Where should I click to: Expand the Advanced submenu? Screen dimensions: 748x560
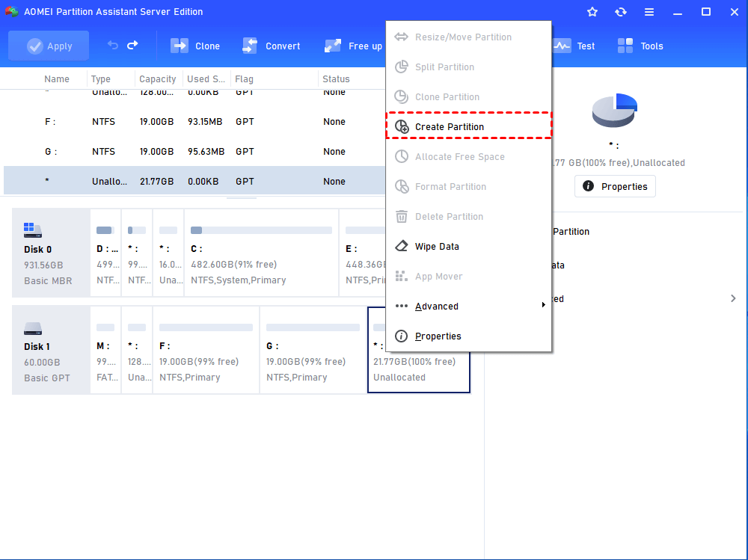pyautogui.click(x=468, y=306)
